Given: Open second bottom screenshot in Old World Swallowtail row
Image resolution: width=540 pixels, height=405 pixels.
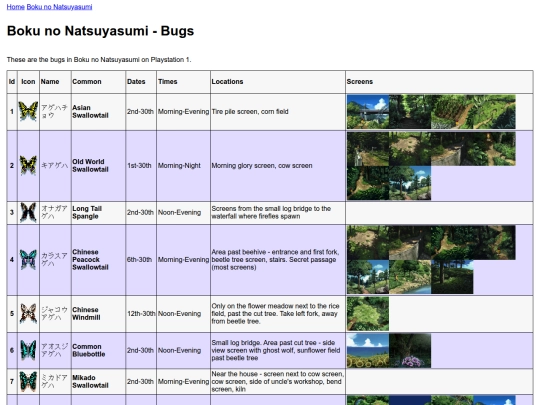Looking at the screenshot, I should [410, 183].
